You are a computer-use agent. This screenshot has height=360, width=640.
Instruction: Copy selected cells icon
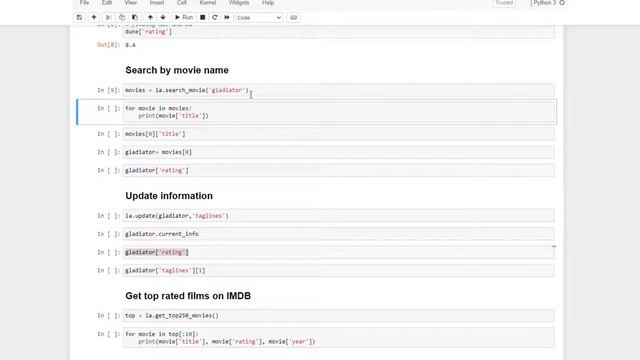(122, 18)
